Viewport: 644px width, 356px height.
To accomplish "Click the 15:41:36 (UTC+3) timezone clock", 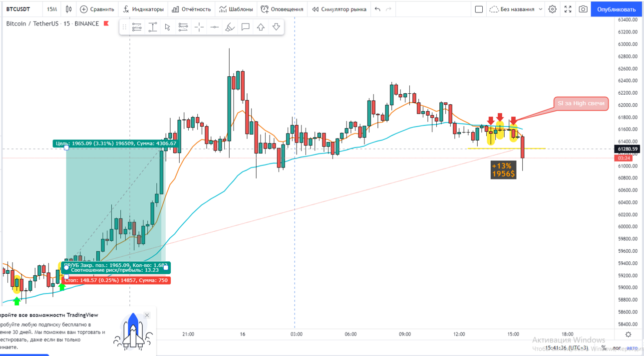I will coord(567,348).
